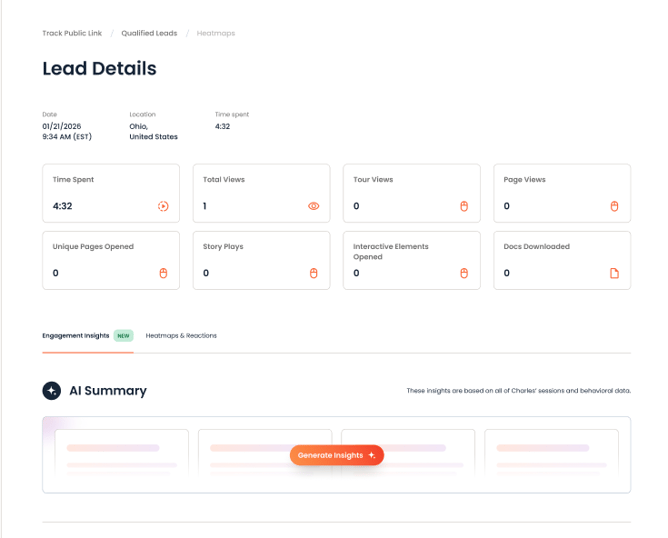
Task: Click the mouse icon in Tour Views card
Action: pyautogui.click(x=464, y=206)
